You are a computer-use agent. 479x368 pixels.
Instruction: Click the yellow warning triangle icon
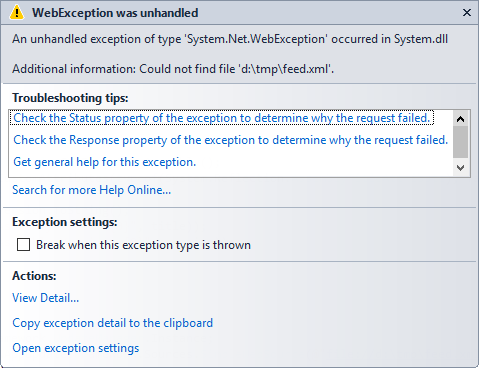pyautogui.click(x=17, y=13)
